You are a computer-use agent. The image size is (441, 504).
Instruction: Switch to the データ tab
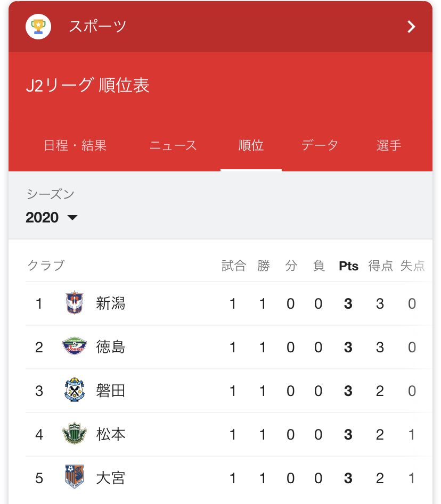point(320,145)
